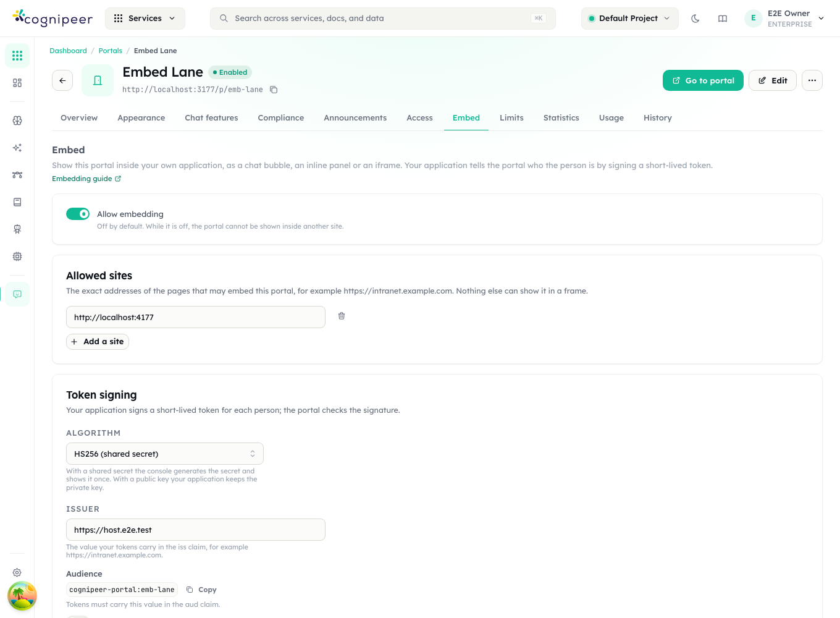Open the Services dropdown

click(145, 19)
